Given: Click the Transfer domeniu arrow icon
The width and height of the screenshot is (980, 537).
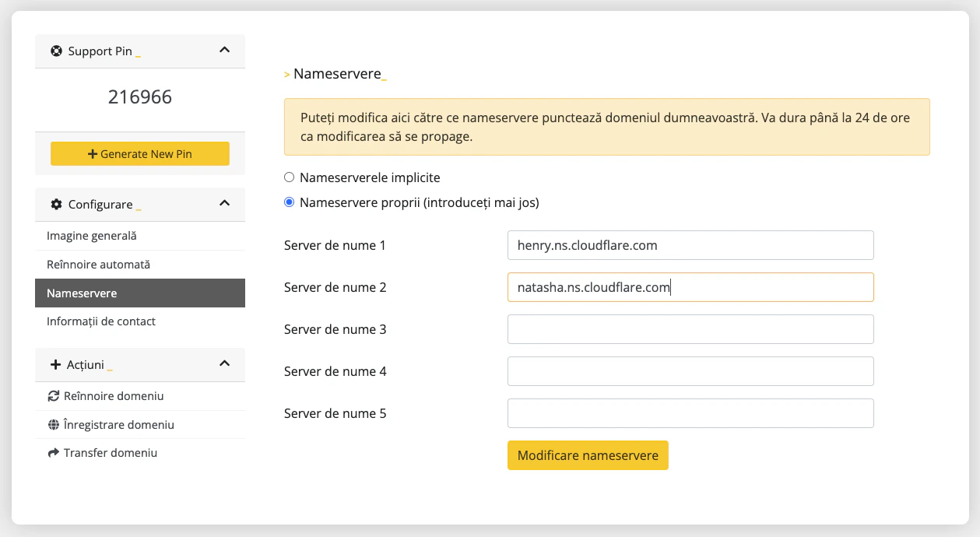Looking at the screenshot, I should point(54,453).
